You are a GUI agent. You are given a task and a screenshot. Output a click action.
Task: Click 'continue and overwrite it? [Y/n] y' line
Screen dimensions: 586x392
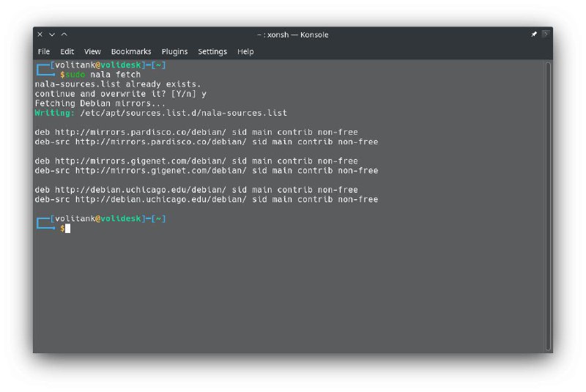click(120, 94)
